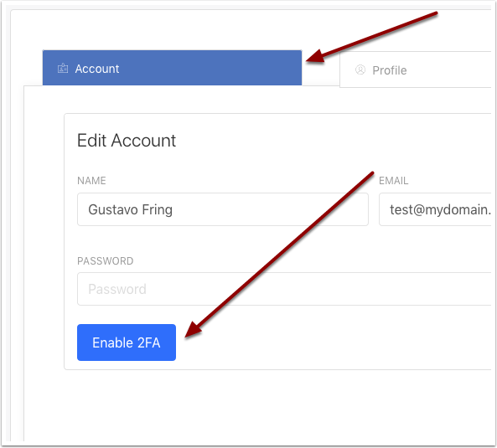Screen dimensions: 497x448
Task: Click the NAME field label
Action: click(x=91, y=181)
